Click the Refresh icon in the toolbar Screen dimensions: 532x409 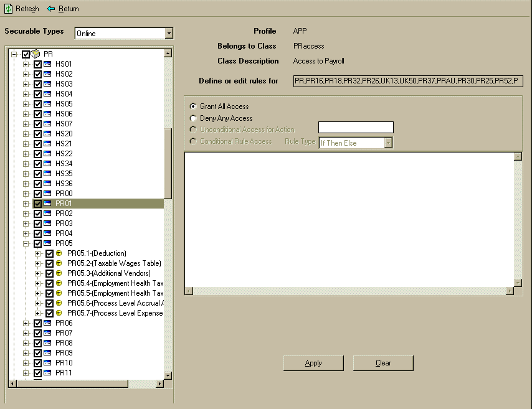pyautogui.click(x=8, y=9)
